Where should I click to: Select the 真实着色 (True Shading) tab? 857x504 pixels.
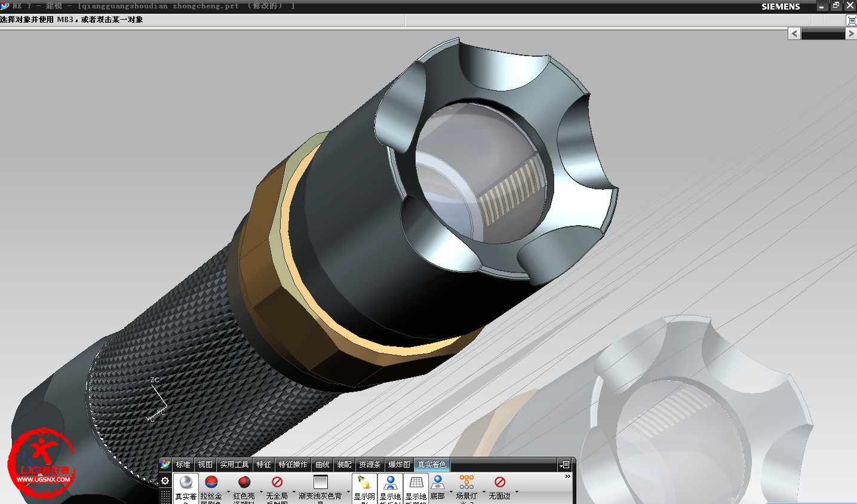pos(432,465)
